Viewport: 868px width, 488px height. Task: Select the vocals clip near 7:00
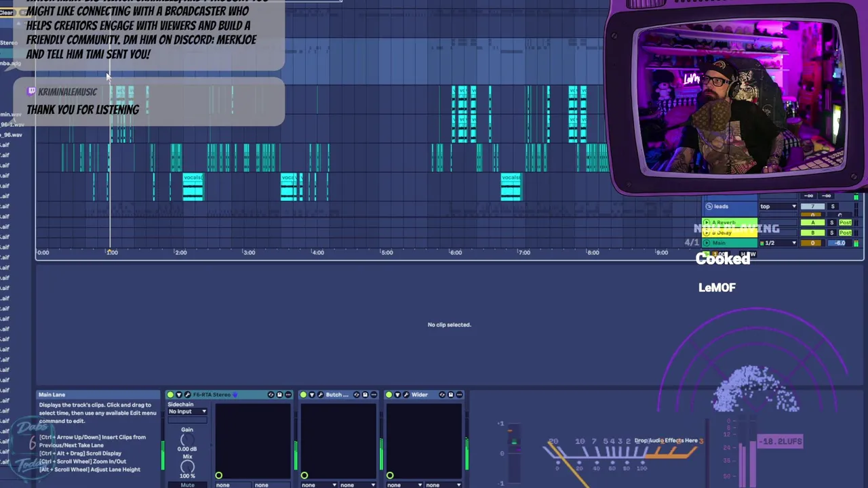tap(511, 186)
